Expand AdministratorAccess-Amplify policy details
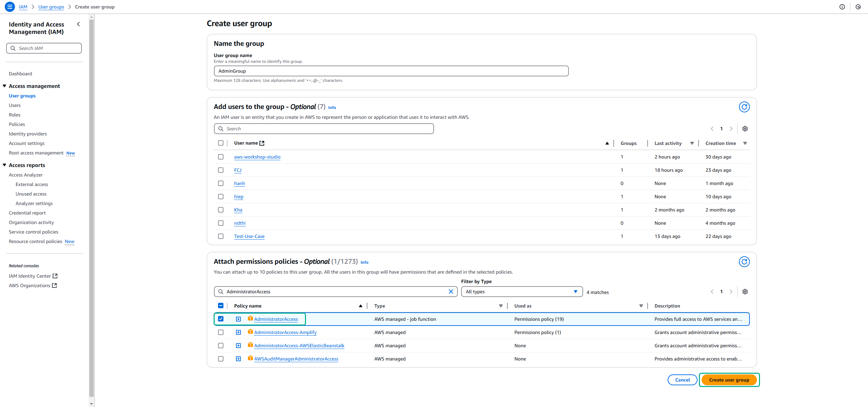Viewport: 868px width, 407px height. 238,332
